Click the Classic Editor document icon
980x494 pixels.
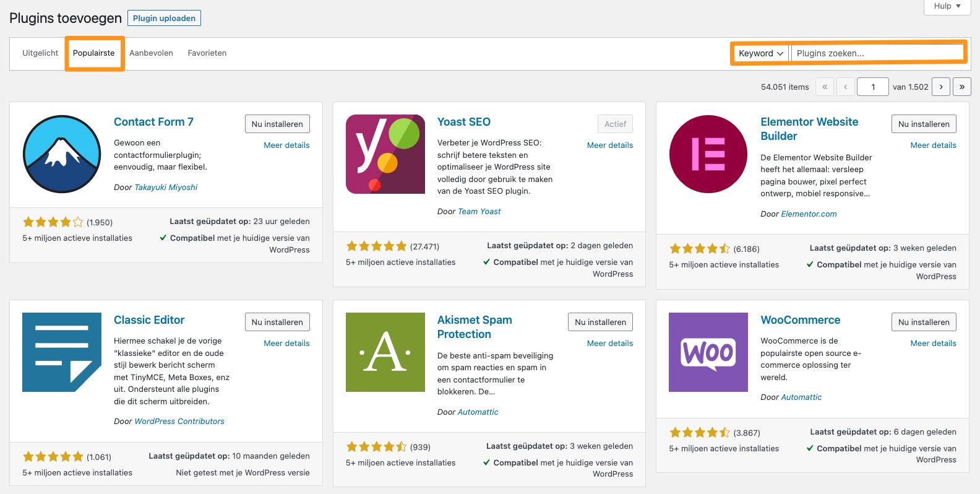point(61,352)
